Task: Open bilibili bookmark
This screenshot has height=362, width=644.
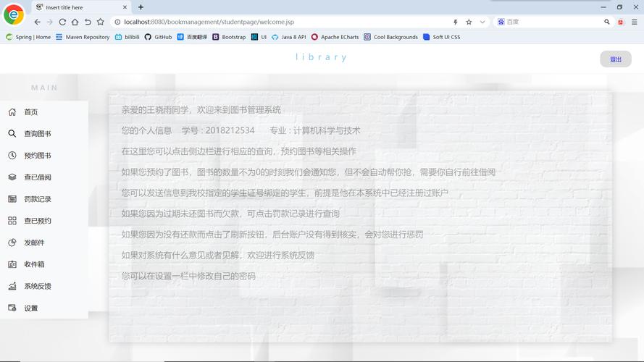Action: (x=127, y=37)
